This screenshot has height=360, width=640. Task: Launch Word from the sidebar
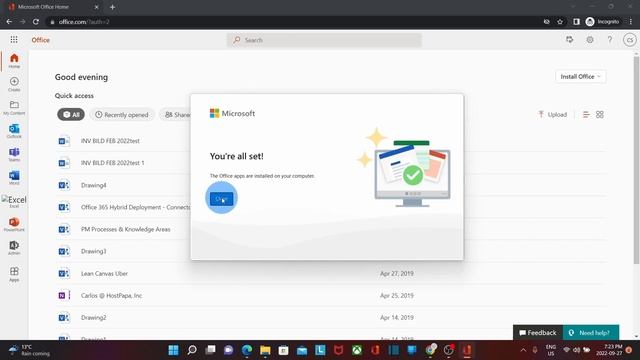(x=14, y=178)
